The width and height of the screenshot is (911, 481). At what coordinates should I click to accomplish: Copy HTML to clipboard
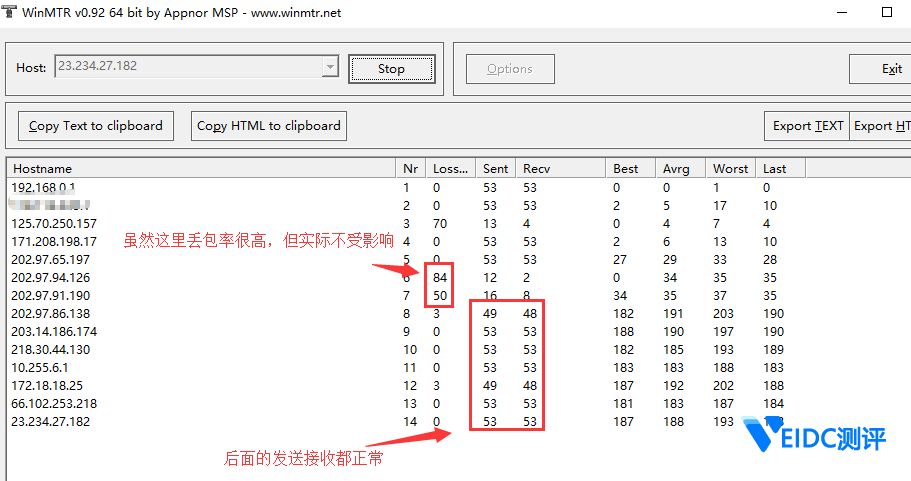tap(269, 126)
